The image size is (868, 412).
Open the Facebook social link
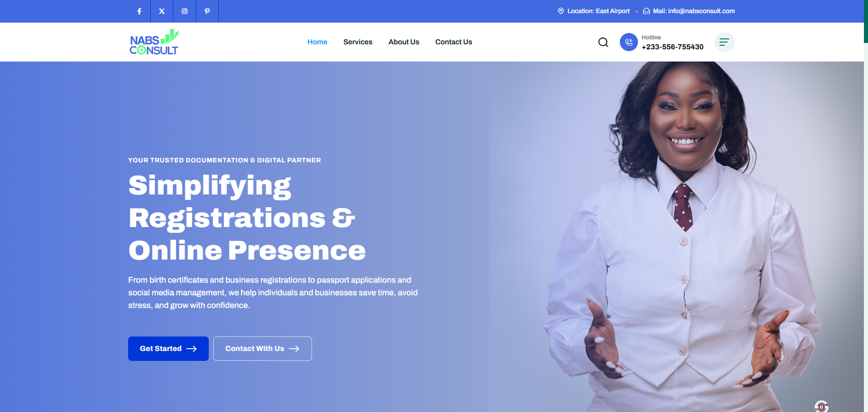tap(139, 11)
